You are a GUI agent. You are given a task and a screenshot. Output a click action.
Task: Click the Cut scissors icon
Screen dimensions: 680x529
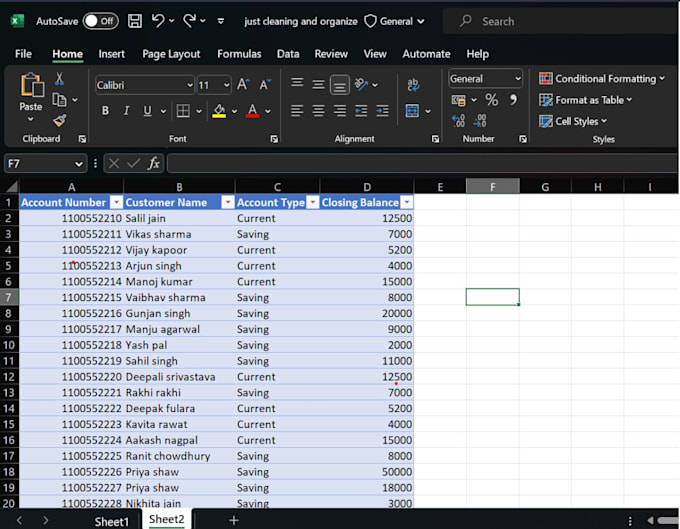tap(59, 79)
